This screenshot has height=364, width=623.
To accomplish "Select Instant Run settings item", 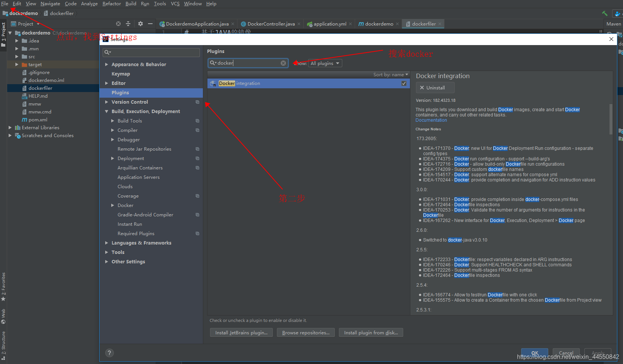I will tap(130, 224).
